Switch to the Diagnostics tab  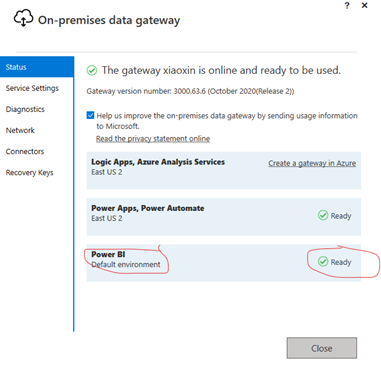(25, 109)
